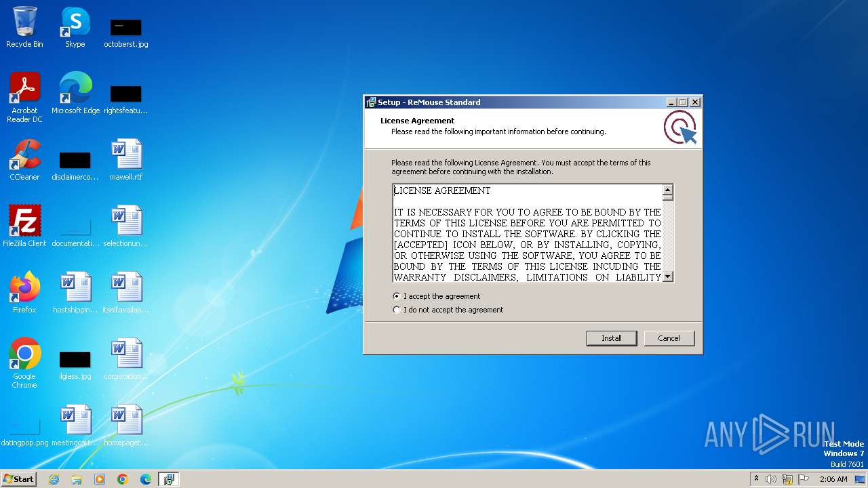Select the datingpop.png file icon
868x488 pixels.
(x=25, y=431)
